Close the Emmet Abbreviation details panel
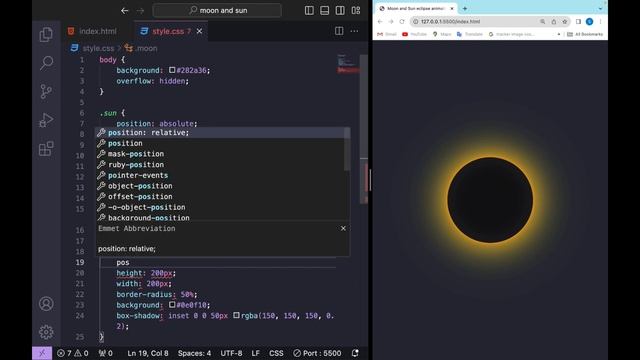Image resolution: width=640 pixels, height=360 pixels. tap(343, 229)
